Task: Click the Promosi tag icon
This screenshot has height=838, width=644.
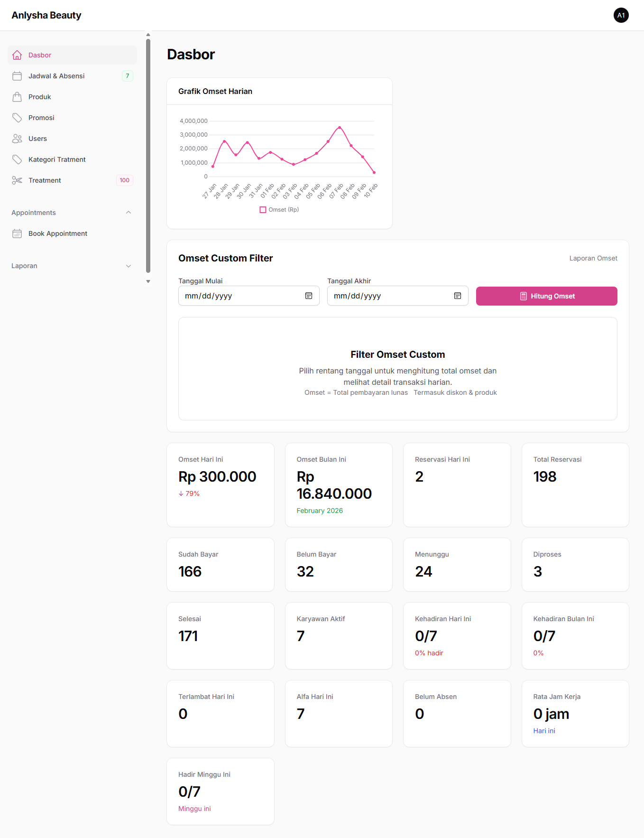Action: [17, 118]
